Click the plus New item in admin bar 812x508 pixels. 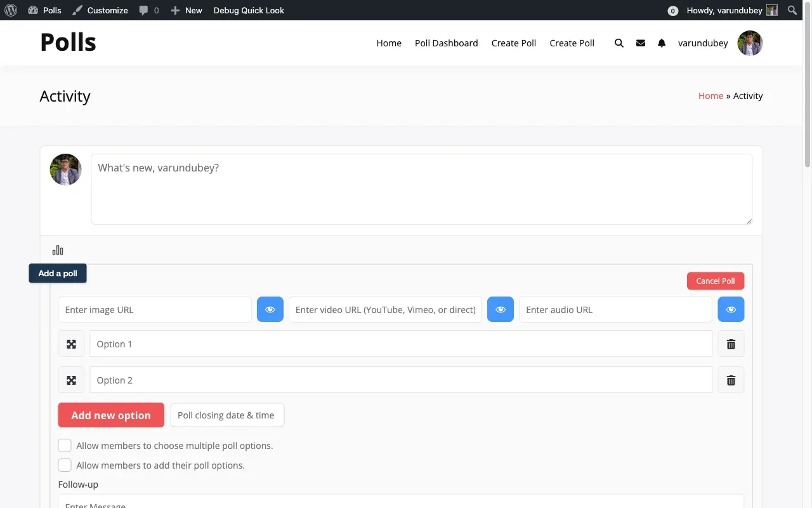click(x=187, y=10)
